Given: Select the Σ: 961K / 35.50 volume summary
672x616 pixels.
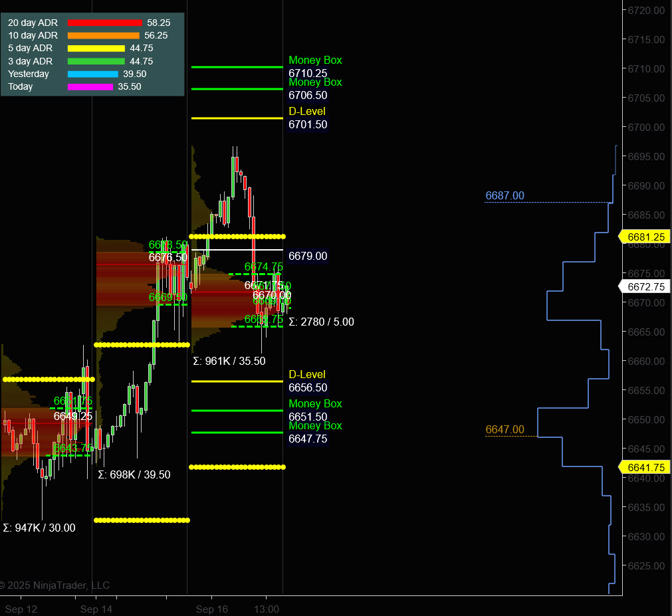Looking at the screenshot, I should click(229, 361).
